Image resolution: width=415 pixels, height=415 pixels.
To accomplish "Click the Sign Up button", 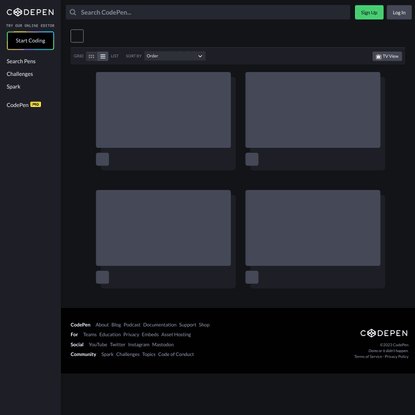I will 369,12.
